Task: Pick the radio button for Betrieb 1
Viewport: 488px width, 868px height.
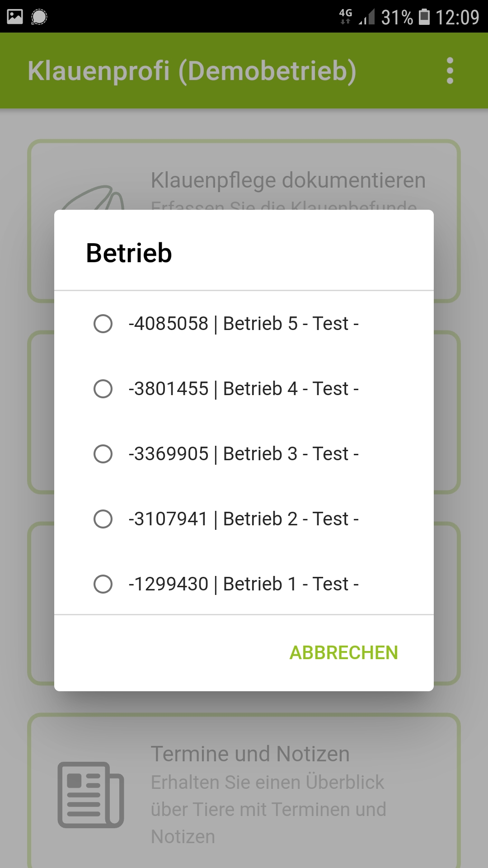Action: click(103, 584)
